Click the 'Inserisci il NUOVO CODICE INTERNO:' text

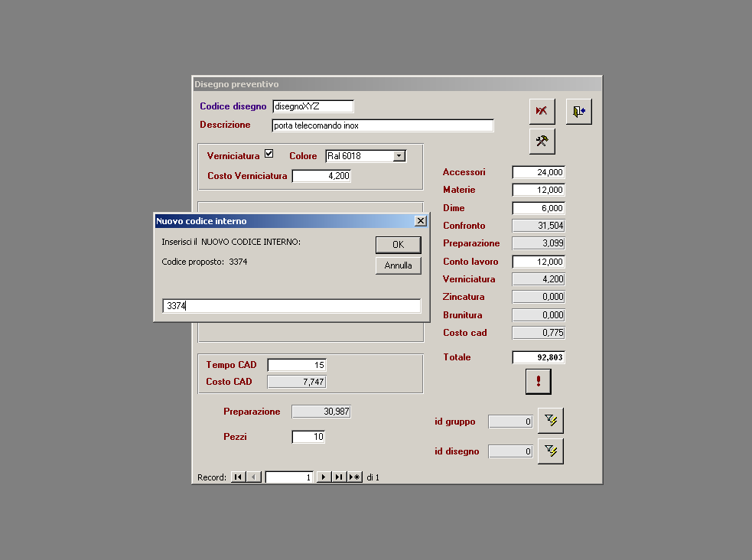tap(231, 242)
